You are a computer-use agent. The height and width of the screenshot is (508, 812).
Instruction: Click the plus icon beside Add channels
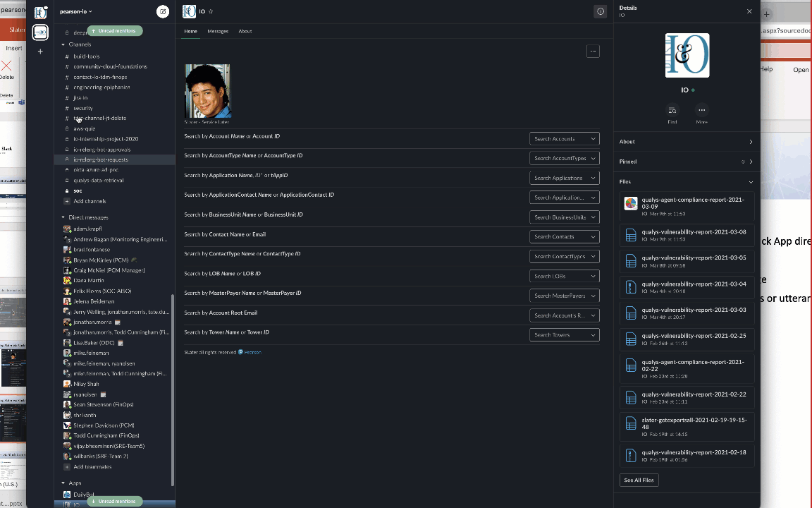[x=67, y=201]
